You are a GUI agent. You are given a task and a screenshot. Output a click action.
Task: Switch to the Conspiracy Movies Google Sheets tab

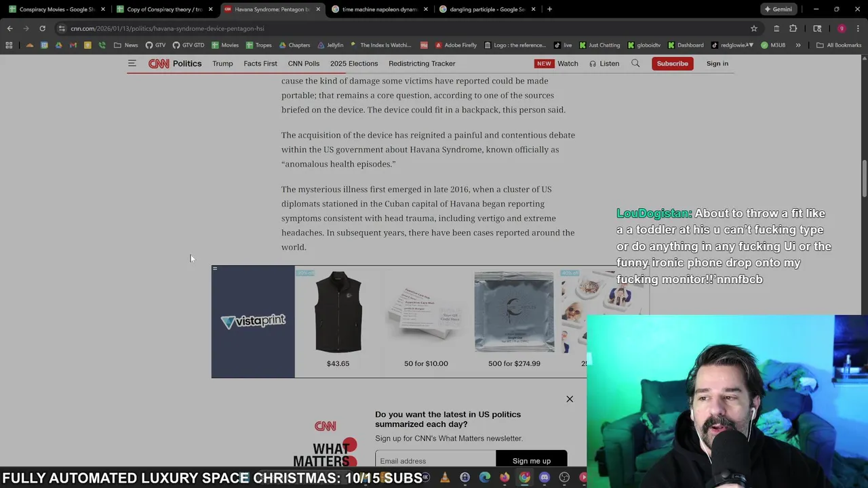(57, 9)
